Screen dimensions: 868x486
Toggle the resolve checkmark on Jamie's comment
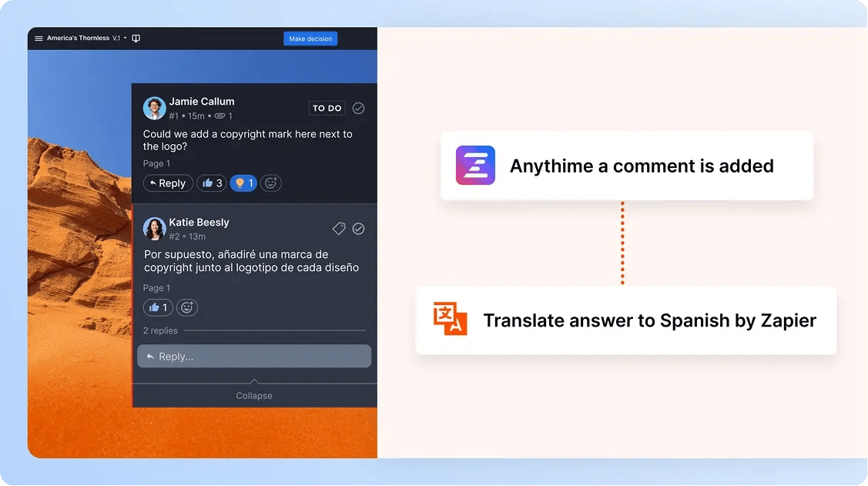coord(358,108)
